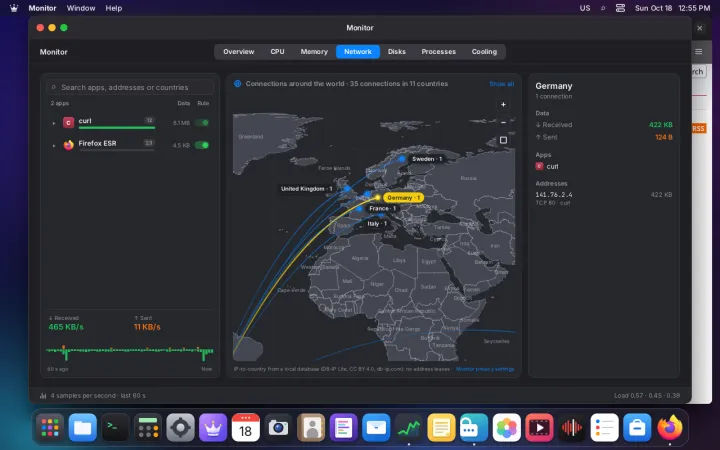Click the curl app icon in list
Image resolution: width=720 pixels, height=450 pixels.
click(x=68, y=123)
